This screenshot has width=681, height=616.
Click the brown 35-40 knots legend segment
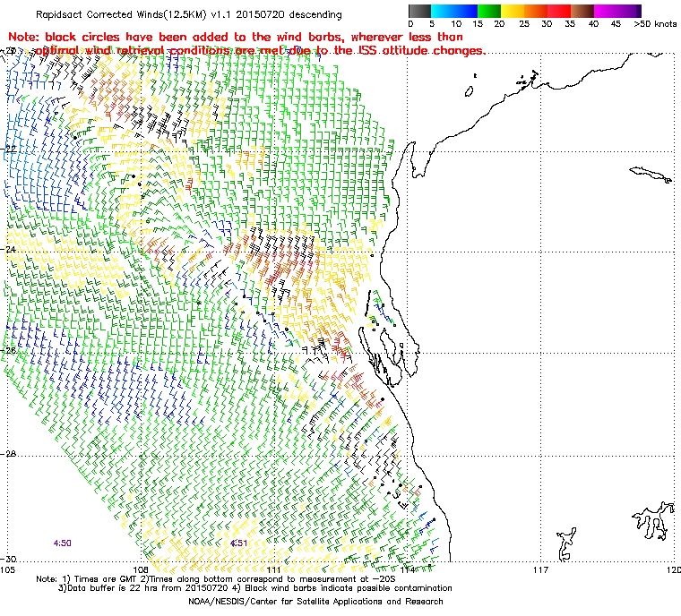[x=582, y=12]
